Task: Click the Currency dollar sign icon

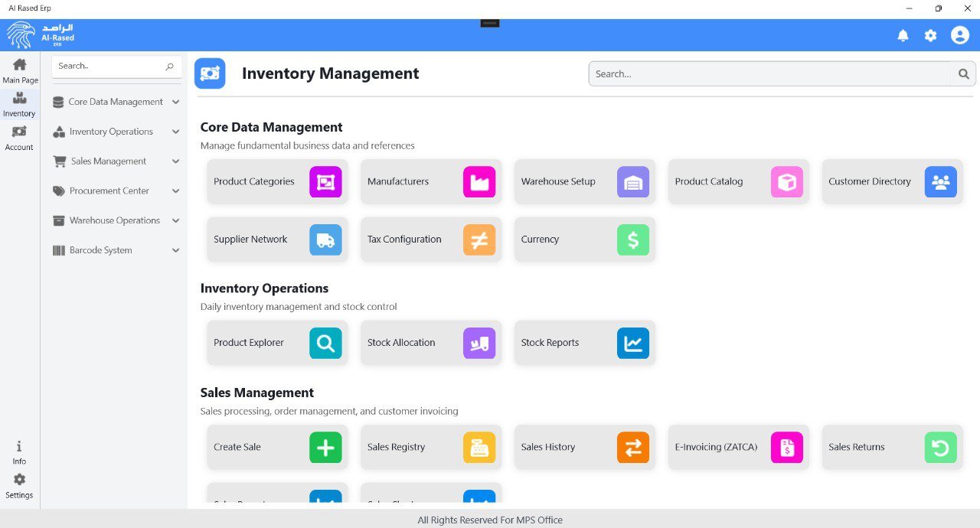Action: click(632, 240)
